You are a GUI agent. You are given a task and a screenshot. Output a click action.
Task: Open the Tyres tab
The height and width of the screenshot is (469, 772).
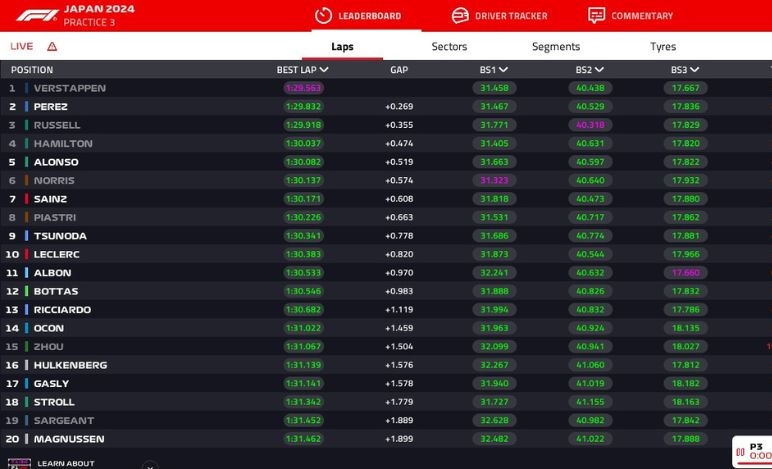tap(662, 46)
